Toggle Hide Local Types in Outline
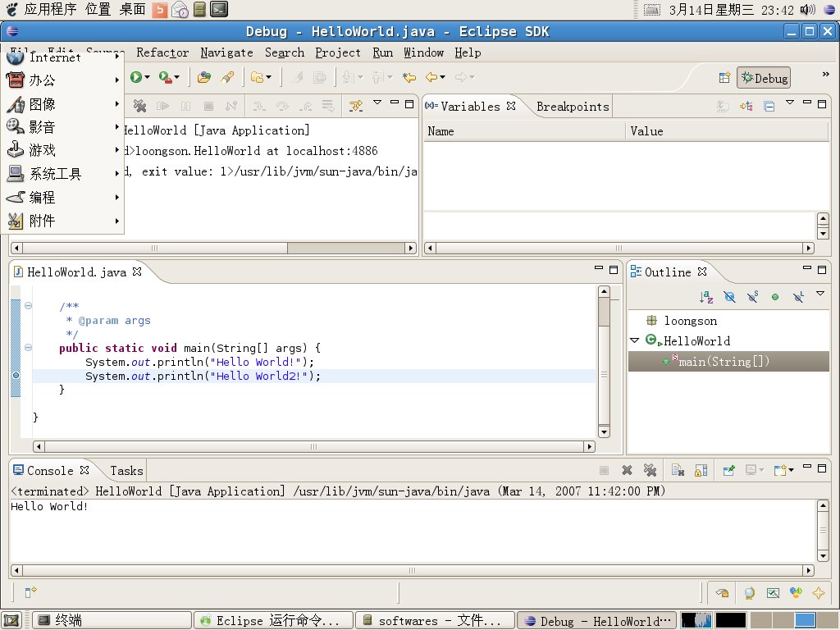The height and width of the screenshot is (630, 840). [x=798, y=296]
